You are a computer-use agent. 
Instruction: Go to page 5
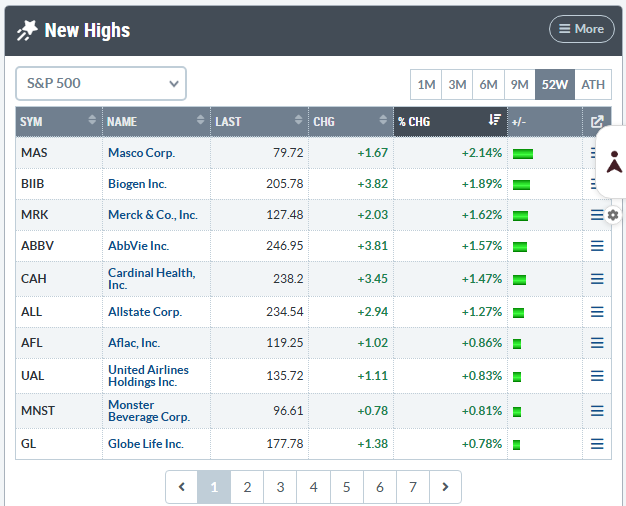click(x=347, y=487)
